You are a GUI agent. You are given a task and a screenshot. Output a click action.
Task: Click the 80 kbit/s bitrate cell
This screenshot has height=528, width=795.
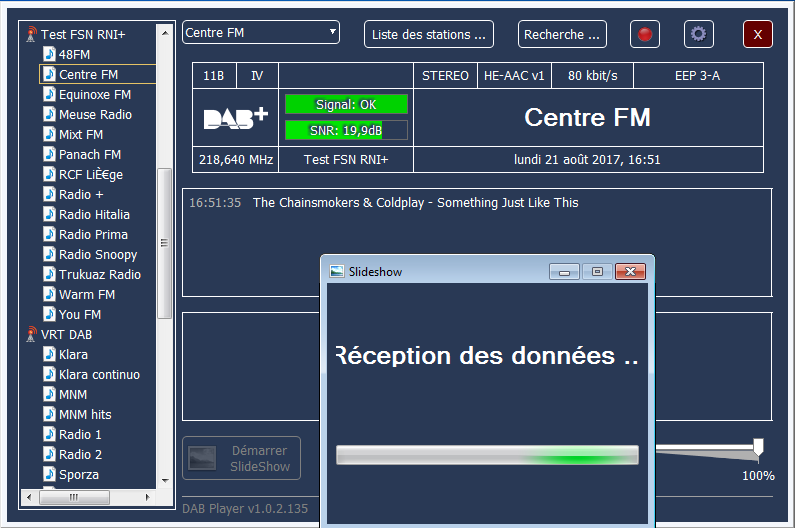tap(593, 76)
